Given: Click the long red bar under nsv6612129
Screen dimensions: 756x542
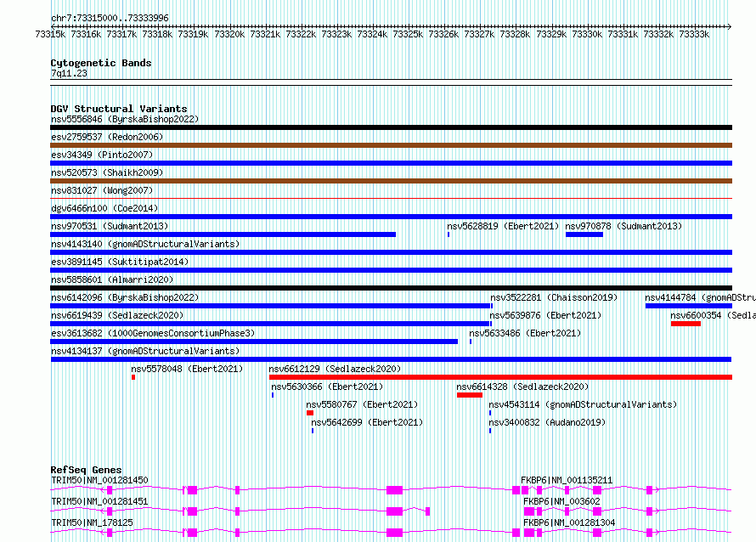Looking at the screenshot, I should (500, 377).
